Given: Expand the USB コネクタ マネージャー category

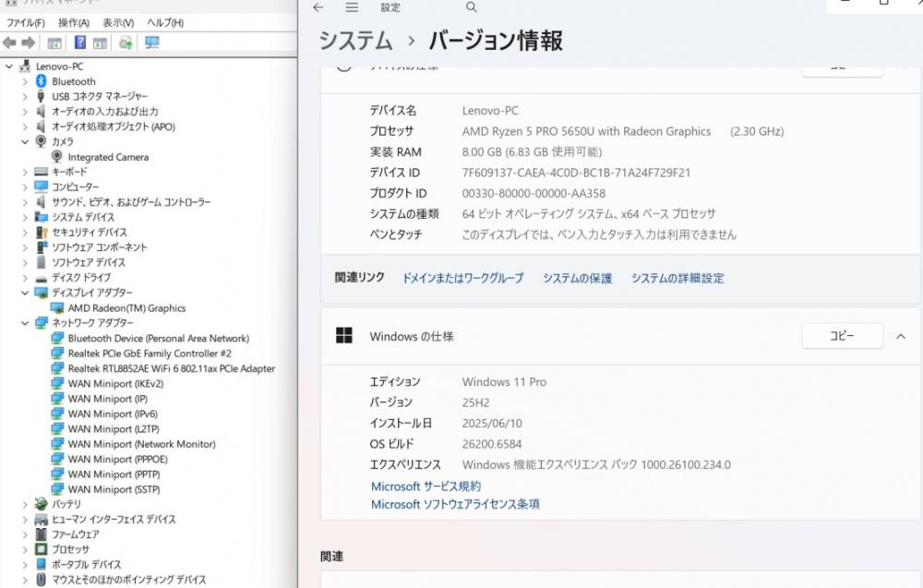Looking at the screenshot, I should point(25,97).
